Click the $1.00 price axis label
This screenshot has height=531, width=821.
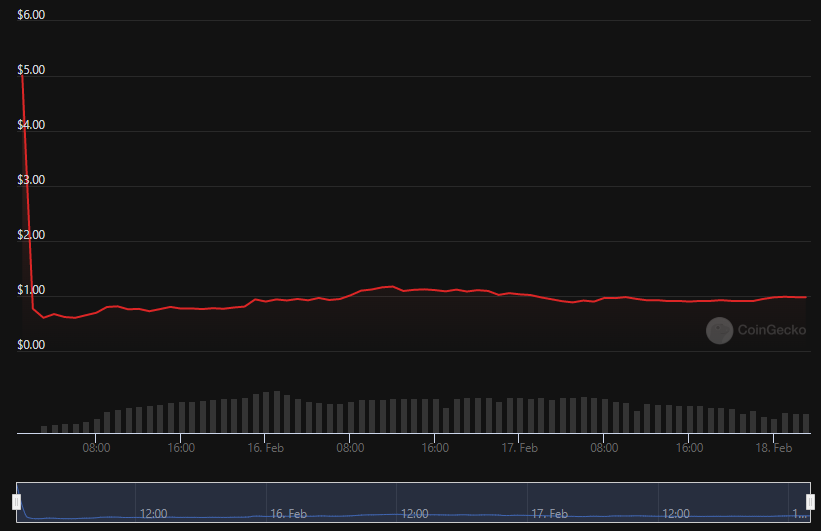(31, 290)
